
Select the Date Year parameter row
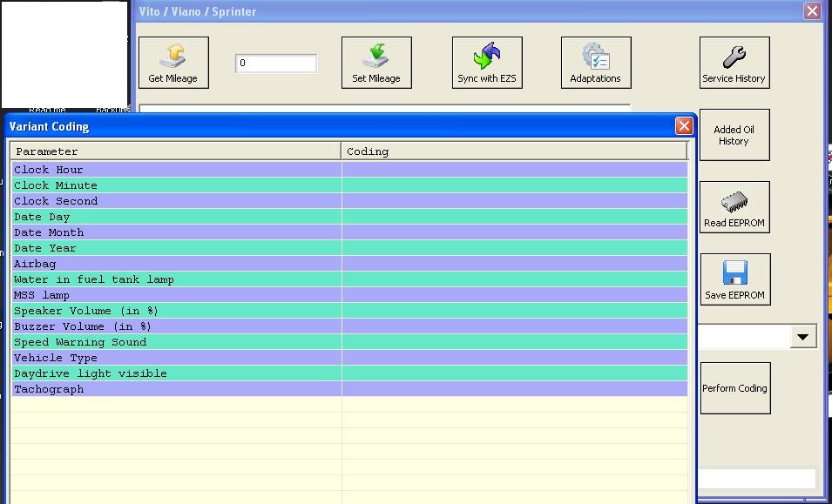pos(349,248)
